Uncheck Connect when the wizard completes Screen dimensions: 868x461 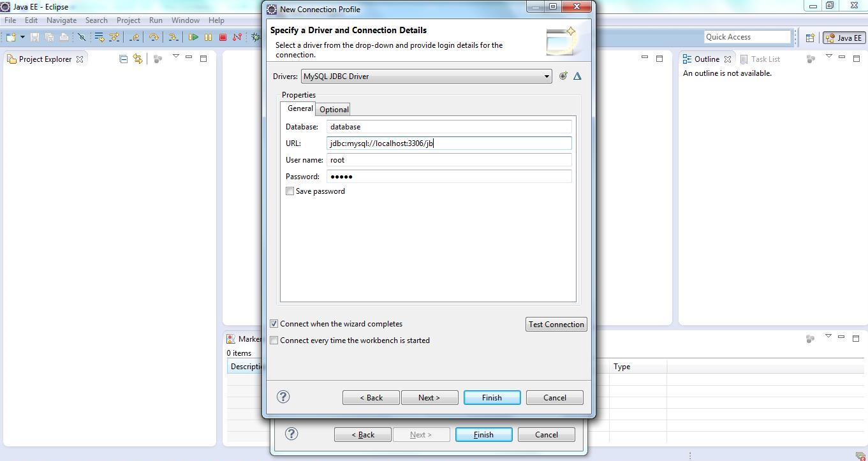click(x=274, y=324)
